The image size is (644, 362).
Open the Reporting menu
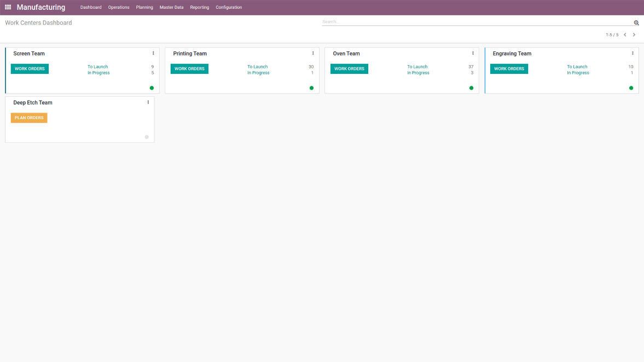pos(199,7)
